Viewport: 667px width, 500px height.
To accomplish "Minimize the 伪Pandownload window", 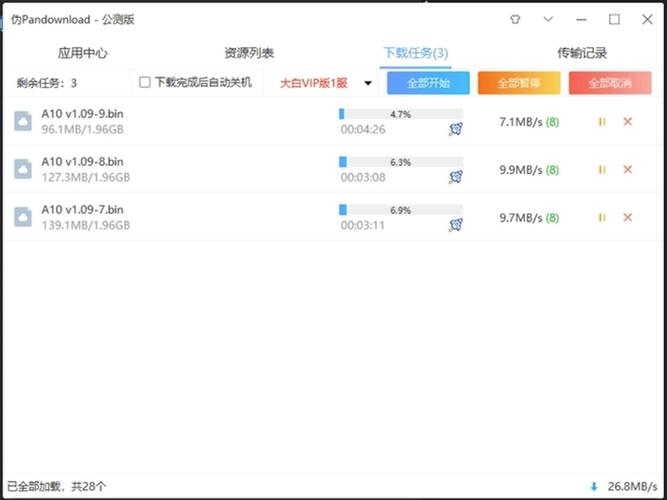I will [581, 20].
